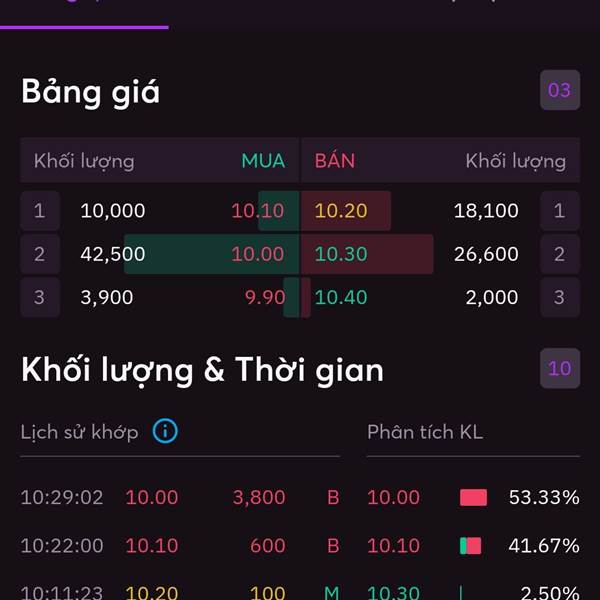Click the MUA column header

coord(263,161)
